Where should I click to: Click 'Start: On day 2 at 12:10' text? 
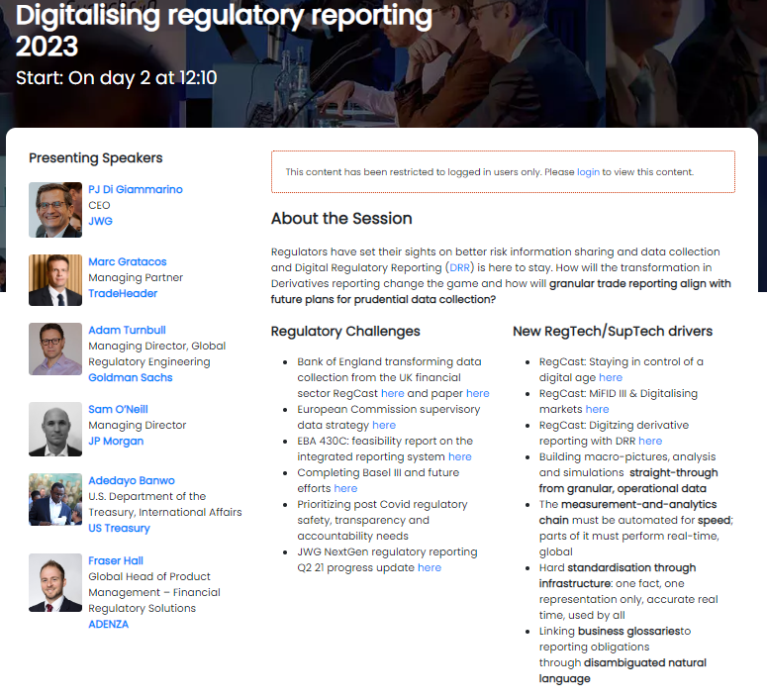tap(117, 78)
